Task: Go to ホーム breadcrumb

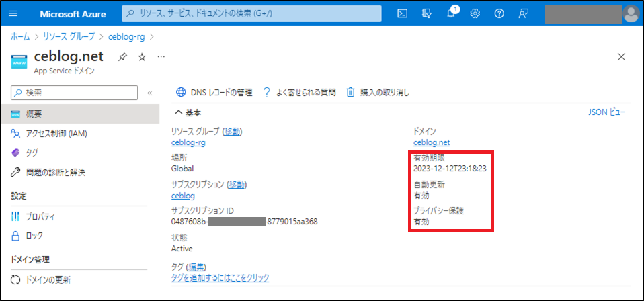Action: click(20, 36)
